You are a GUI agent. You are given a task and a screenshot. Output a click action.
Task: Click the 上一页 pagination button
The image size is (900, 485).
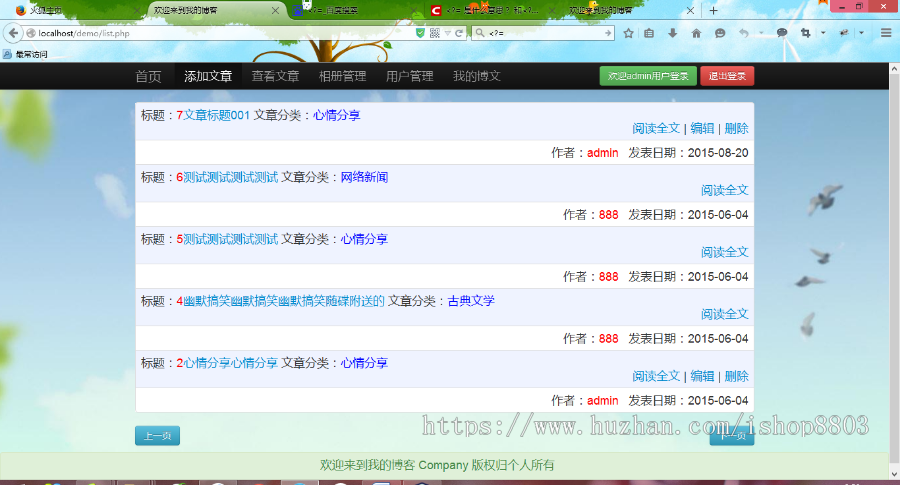[x=157, y=436]
